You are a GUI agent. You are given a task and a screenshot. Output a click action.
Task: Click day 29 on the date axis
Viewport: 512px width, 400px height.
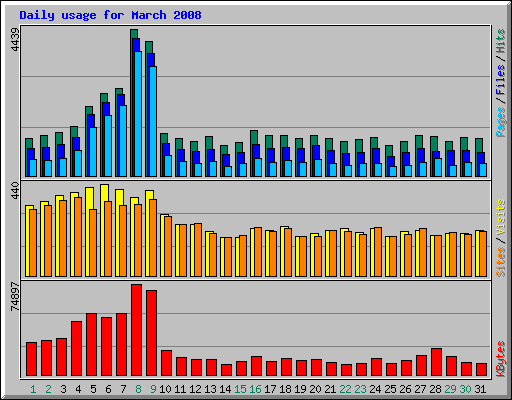(450, 389)
